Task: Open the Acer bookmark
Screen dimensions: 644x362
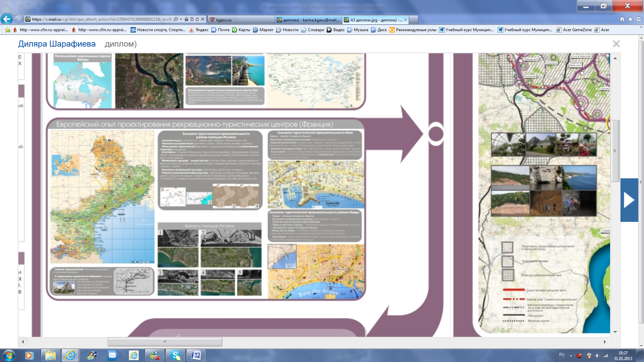Action: pos(602,30)
